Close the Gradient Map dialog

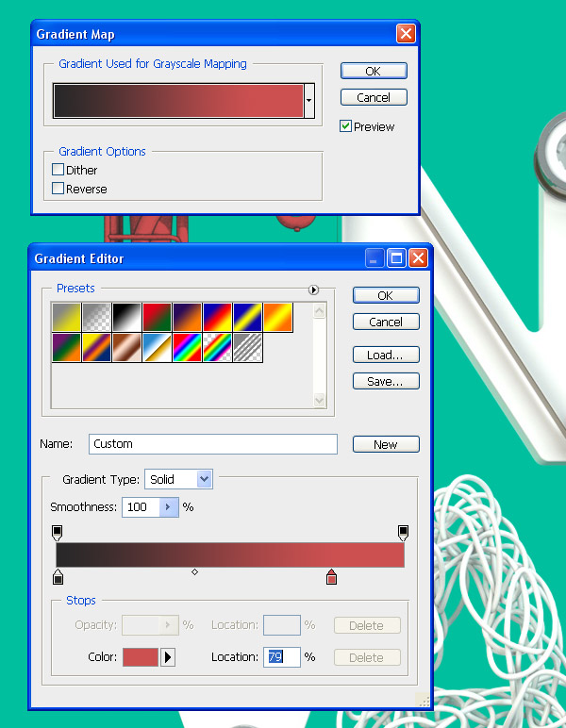pyautogui.click(x=406, y=33)
